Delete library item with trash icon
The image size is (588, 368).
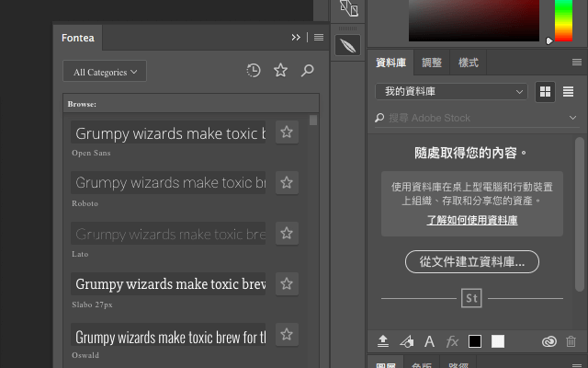(571, 341)
